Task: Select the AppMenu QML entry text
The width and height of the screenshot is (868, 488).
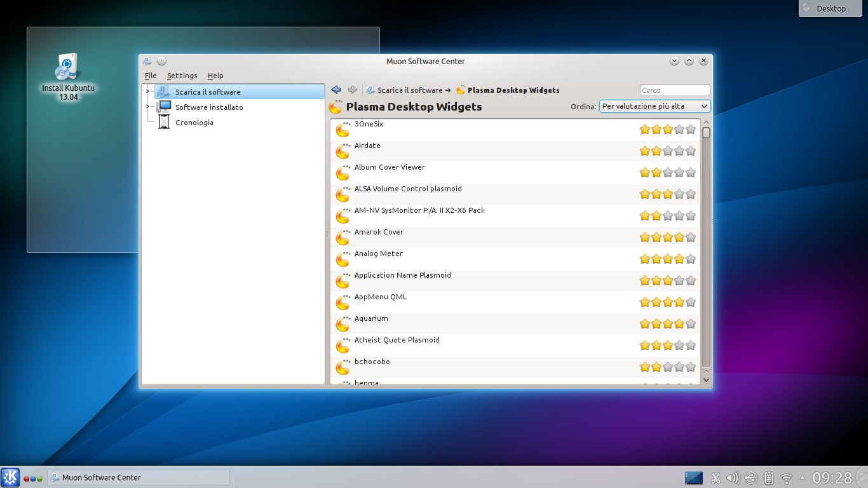Action: click(x=381, y=297)
